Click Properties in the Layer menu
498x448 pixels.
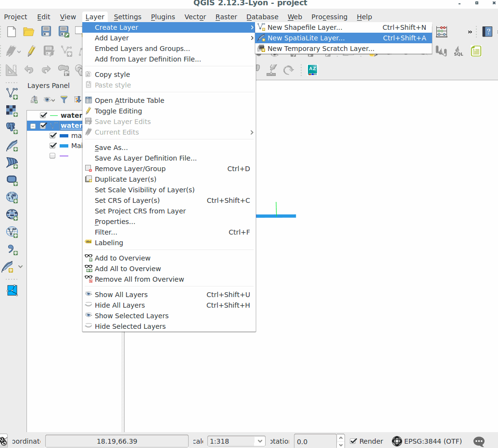tap(169, 222)
